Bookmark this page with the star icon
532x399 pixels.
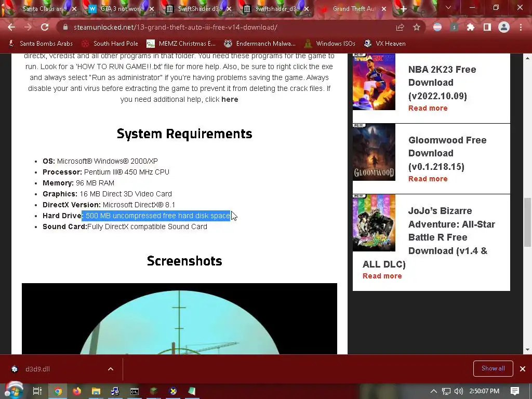pos(417,27)
